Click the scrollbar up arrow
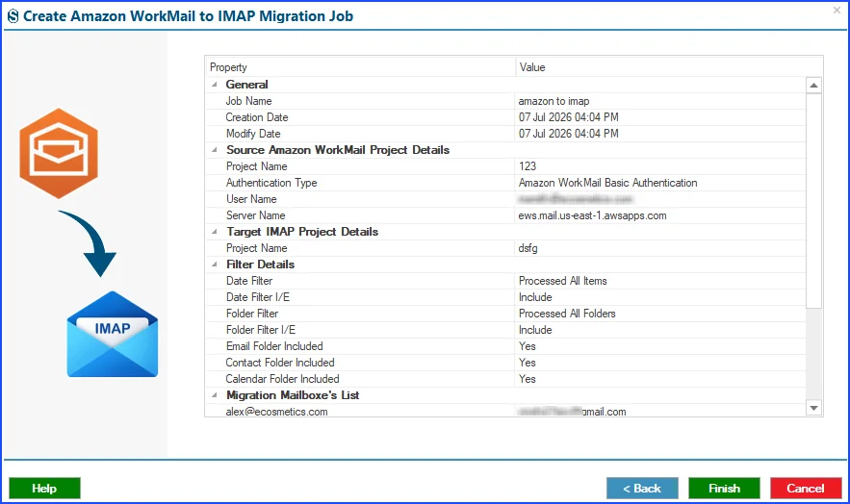Screen dimensions: 850x504 pyautogui.click(x=813, y=85)
